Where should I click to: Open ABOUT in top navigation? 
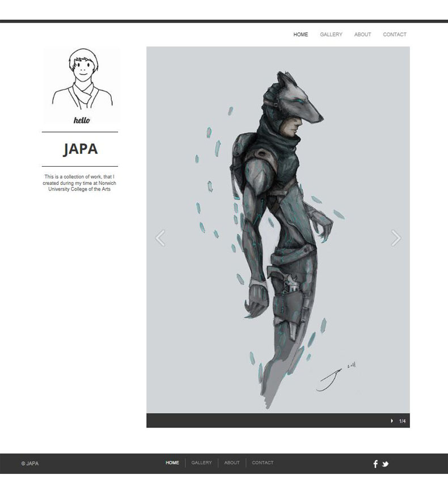point(362,35)
